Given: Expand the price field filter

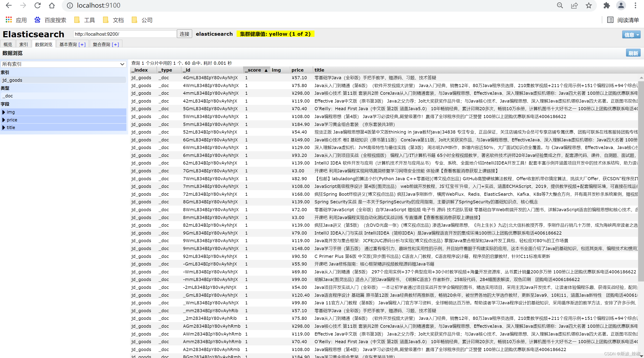Looking at the screenshot, I should click(64, 120).
